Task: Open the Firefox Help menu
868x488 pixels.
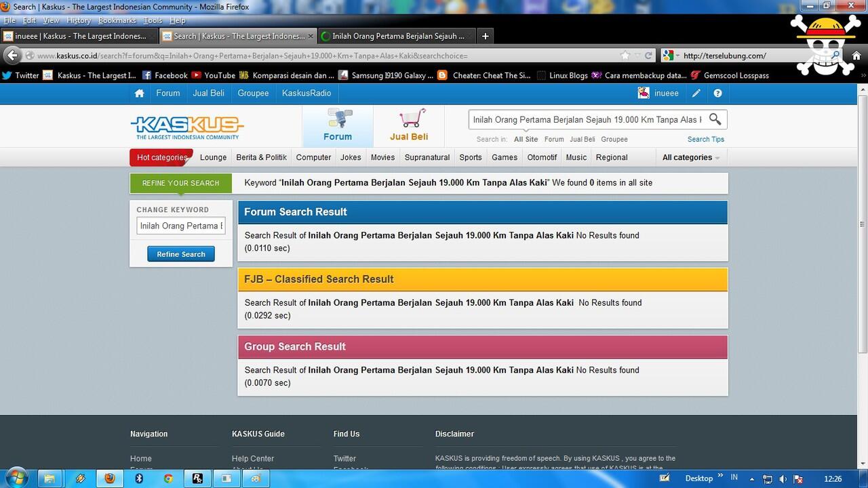Action: point(178,21)
